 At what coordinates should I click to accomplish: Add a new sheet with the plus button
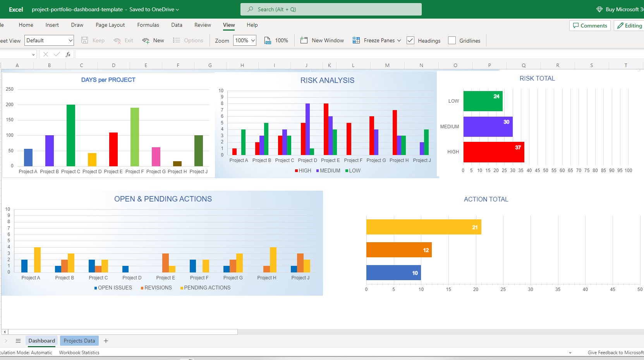point(106,341)
